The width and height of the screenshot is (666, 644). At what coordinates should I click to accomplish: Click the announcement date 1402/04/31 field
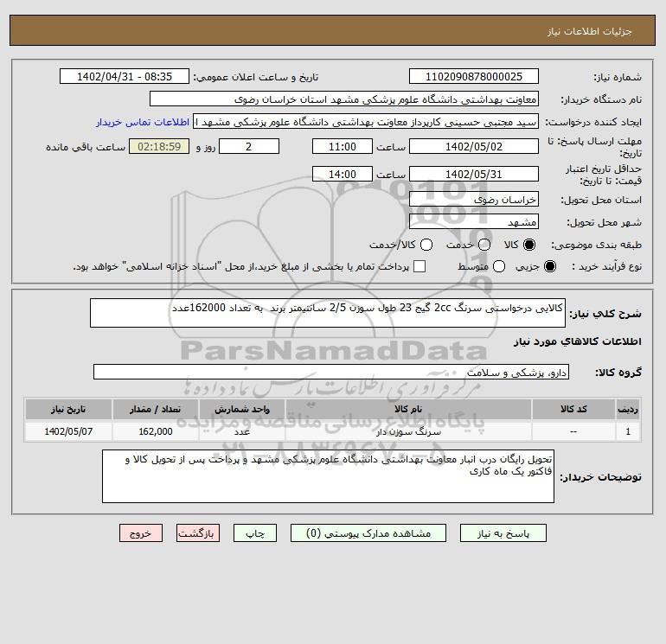[x=125, y=76]
